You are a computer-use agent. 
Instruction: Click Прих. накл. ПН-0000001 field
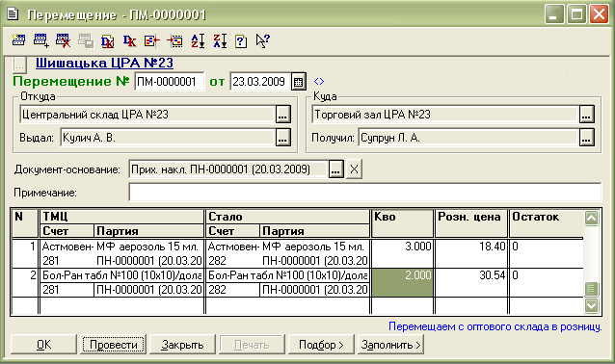point(228,169)
